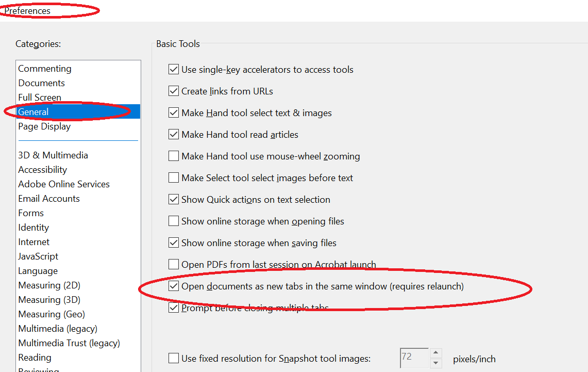Enable single-key accelerators checkbox
This screenshot has width=588, height=372.
click(174, 69)
